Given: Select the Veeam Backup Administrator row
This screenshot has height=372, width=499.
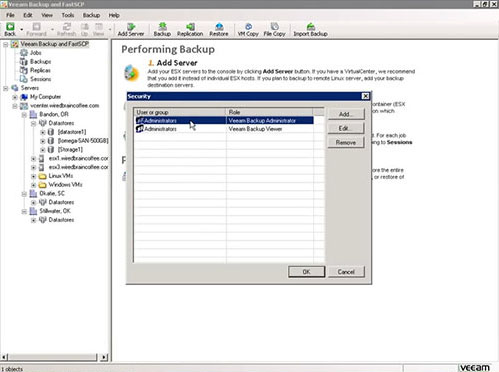Looking at the screenshot, I should [224, 120].
